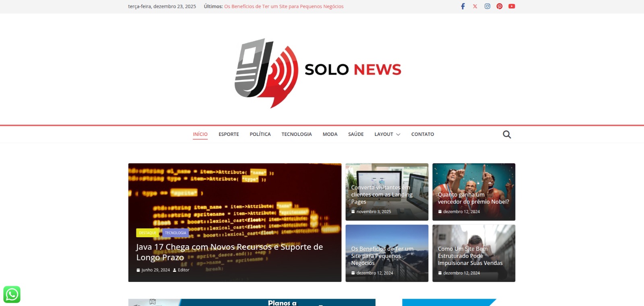Click the X (Twitter) icon
The height and width of the screenshot is (306, 644).
click(475, 6)
